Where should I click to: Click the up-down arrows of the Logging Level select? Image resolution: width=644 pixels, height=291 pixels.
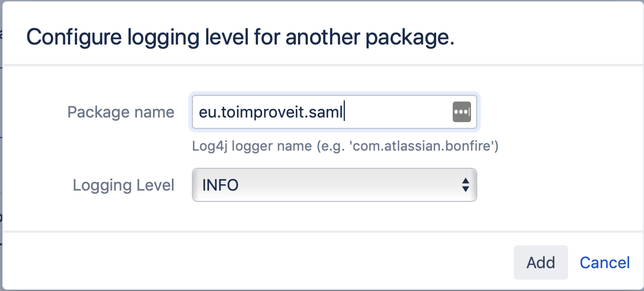[x=465, y=185]
